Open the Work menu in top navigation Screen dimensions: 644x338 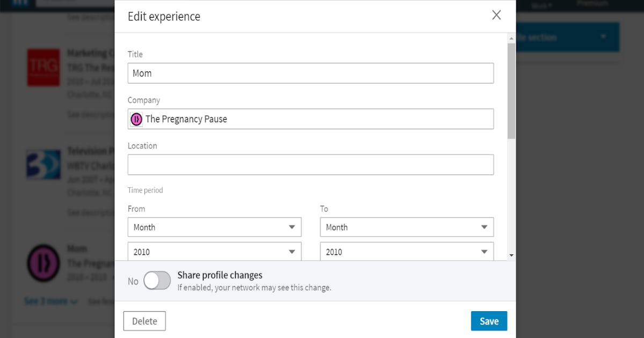point(541,4)
